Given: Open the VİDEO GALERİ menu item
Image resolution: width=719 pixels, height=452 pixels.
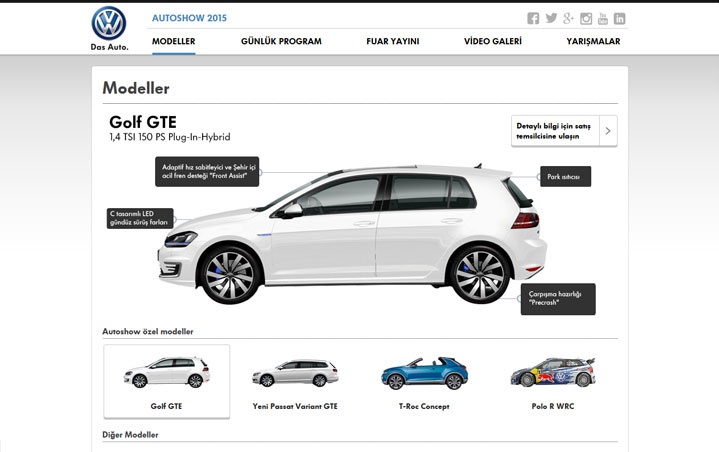Looking at the screenshot, I should click(x=492, y=41).
